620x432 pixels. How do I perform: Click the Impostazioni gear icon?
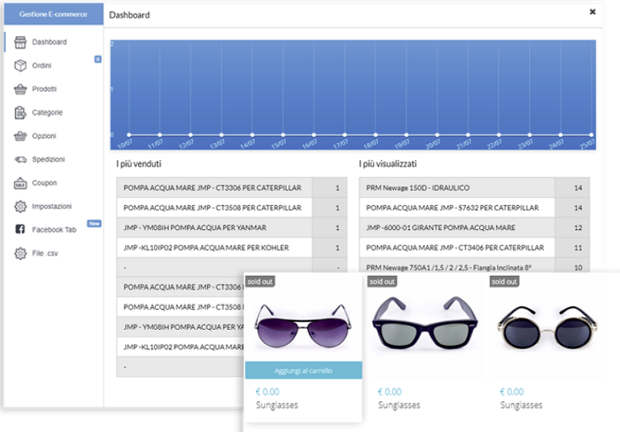20,206
